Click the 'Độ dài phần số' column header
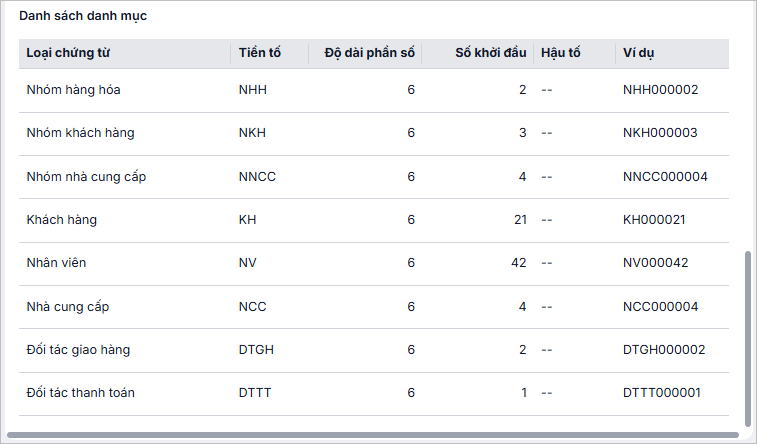This screenshot has height=444, width=757. click(x=369, y=53)
